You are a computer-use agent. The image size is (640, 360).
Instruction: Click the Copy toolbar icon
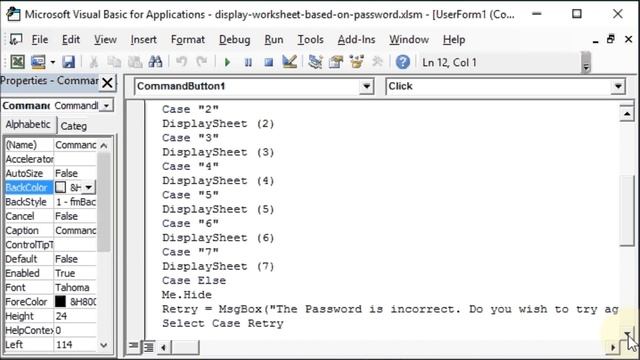tap(114, 62)
